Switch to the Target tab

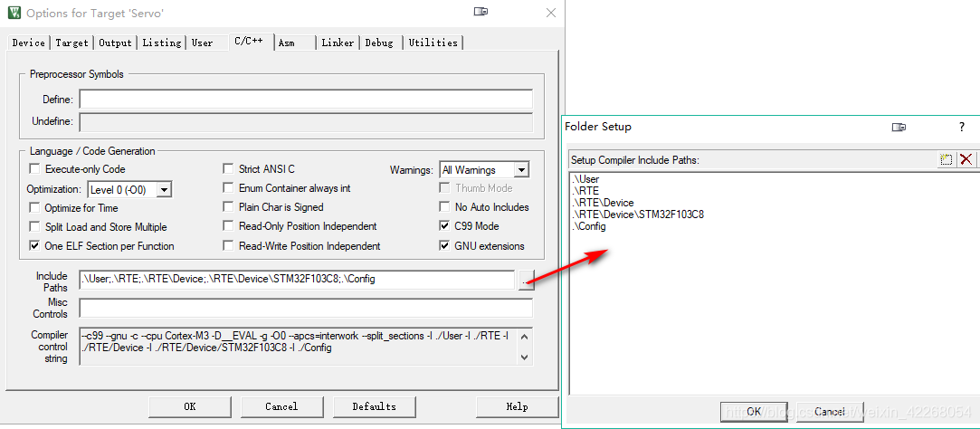click(x=71, y=43)
